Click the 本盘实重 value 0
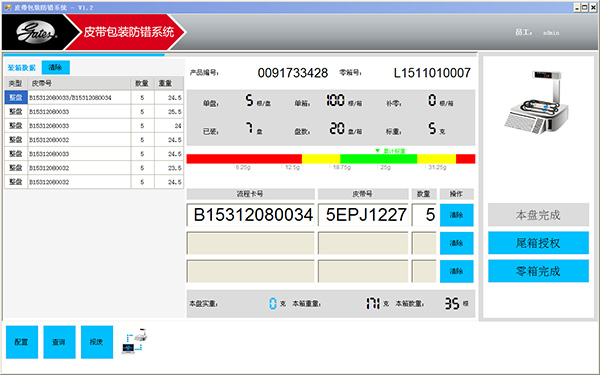Image resolution: width=600 pixels, height=375 pixels. (272, 304)
